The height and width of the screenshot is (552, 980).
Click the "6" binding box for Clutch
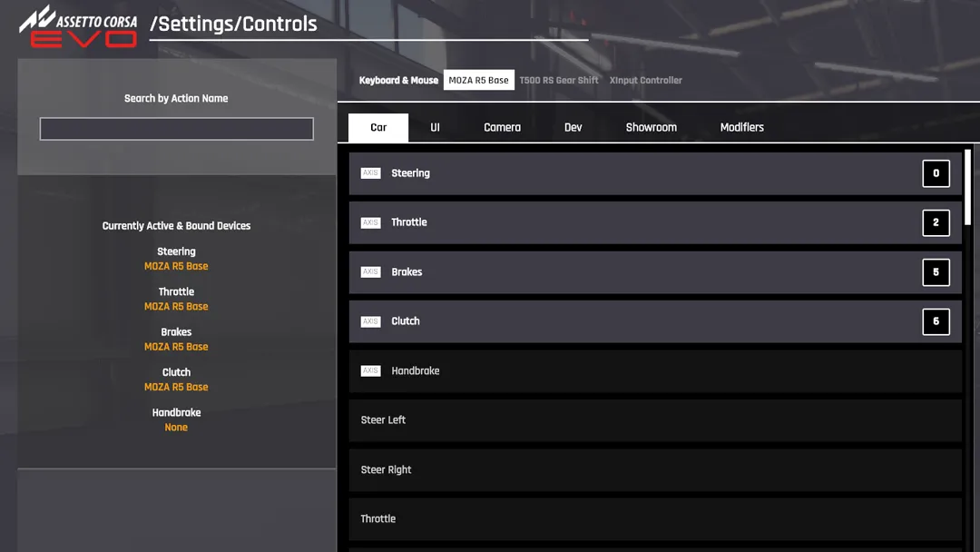pyautogui.click(x=936, y=321)
